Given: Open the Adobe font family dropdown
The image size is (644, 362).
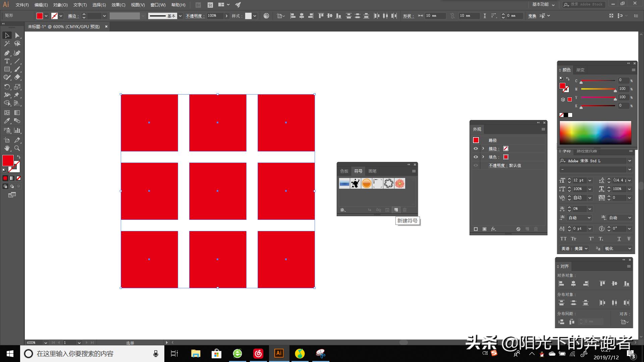Looking at the screenshot, I should (x=629, y=161).
